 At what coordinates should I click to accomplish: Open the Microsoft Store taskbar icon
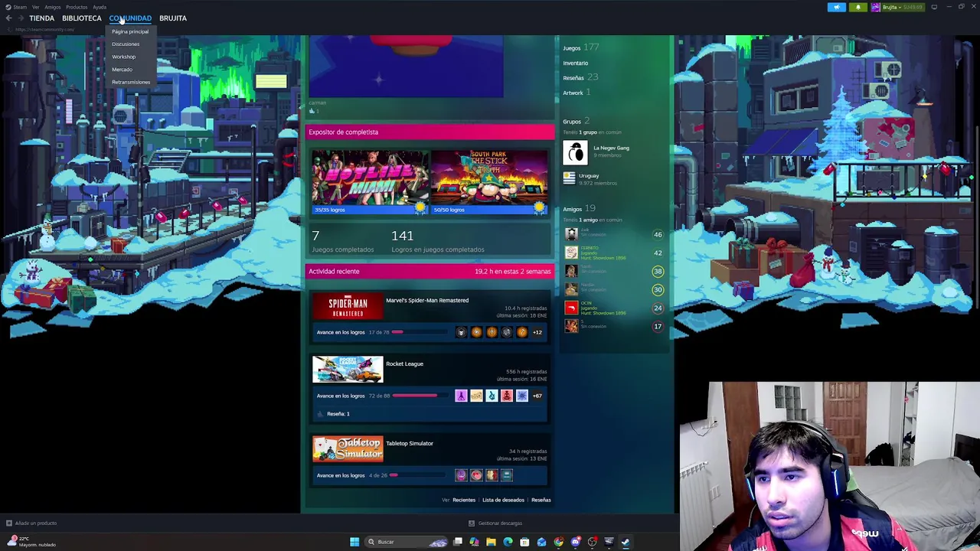click(524, 542)
